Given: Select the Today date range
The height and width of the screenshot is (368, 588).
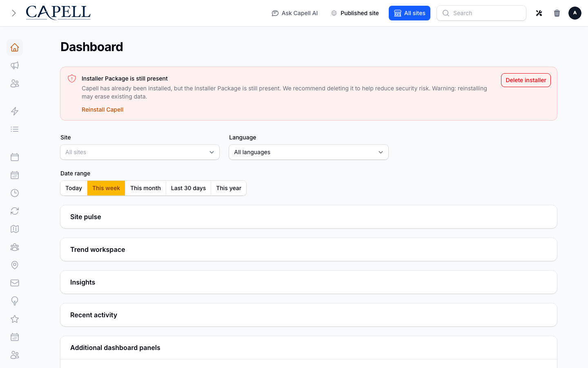Looking at the screenshot, I should click(74, 188).
